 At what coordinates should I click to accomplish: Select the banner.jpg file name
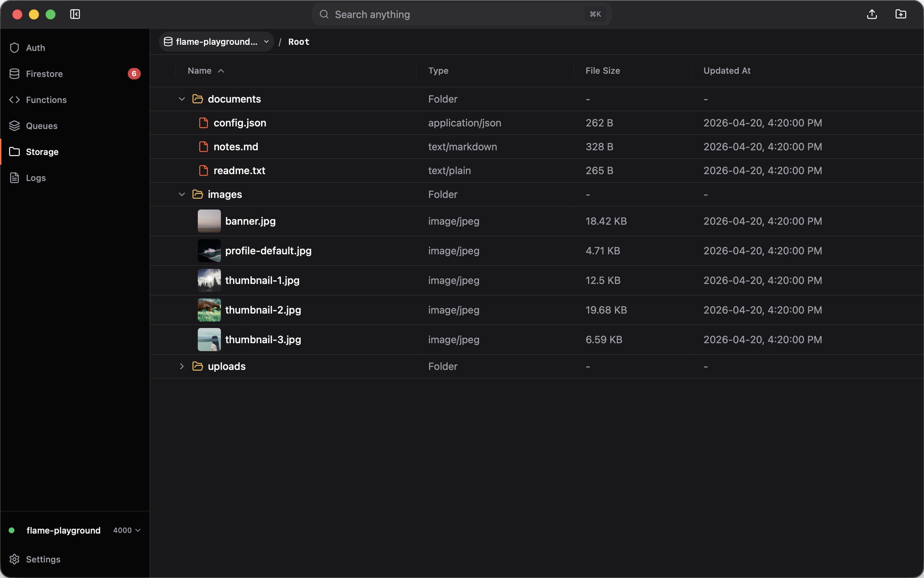pyautogui.click(x=250, y=221)
